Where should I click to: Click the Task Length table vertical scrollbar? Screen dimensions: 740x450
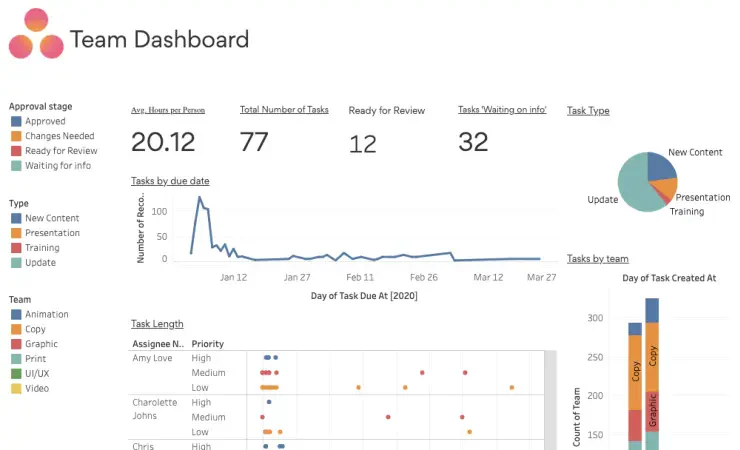[550, 400]
